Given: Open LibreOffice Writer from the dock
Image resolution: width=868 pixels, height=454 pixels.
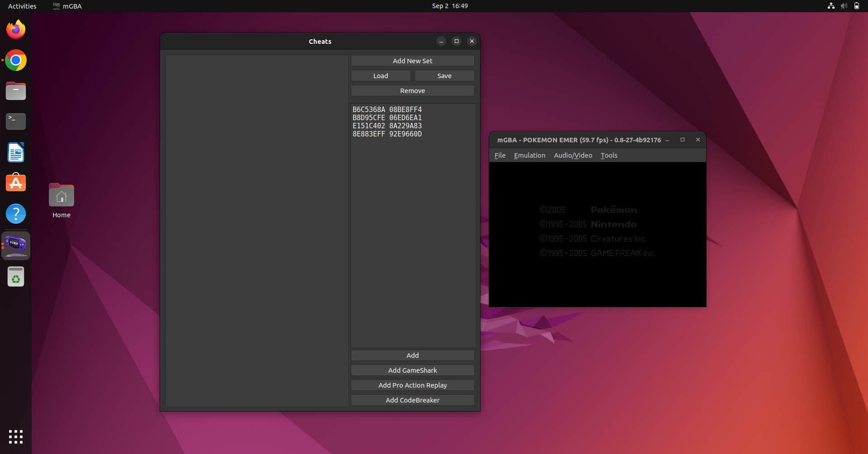Looking at the screenshot, I should (x=15, y=152).
